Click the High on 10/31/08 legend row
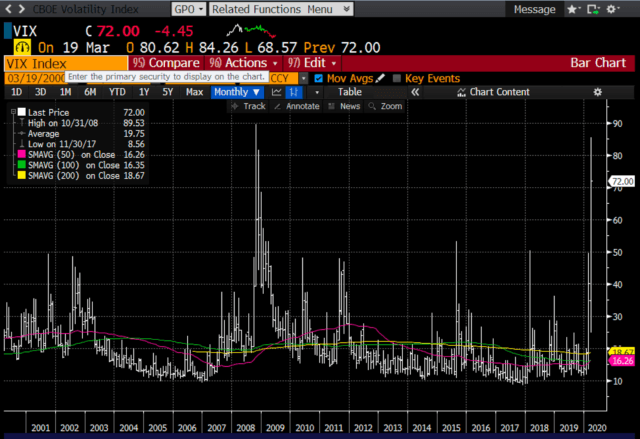 [x=81, y=123]
